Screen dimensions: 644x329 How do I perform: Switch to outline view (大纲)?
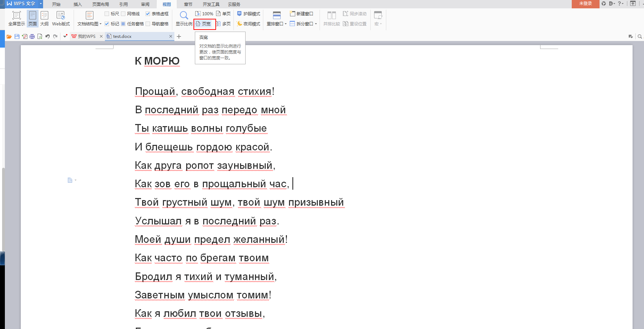pyautogui.click(x=44, y=18)
